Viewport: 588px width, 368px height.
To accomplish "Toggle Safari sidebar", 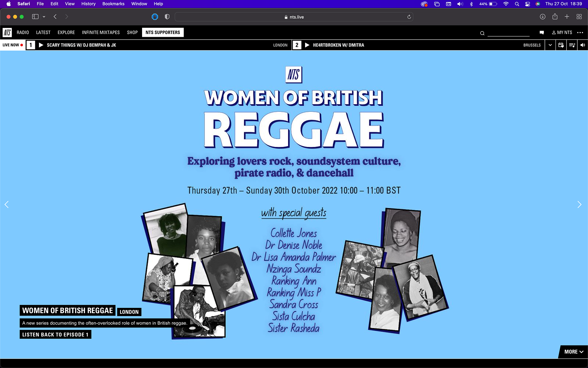I will pos(35,17).
